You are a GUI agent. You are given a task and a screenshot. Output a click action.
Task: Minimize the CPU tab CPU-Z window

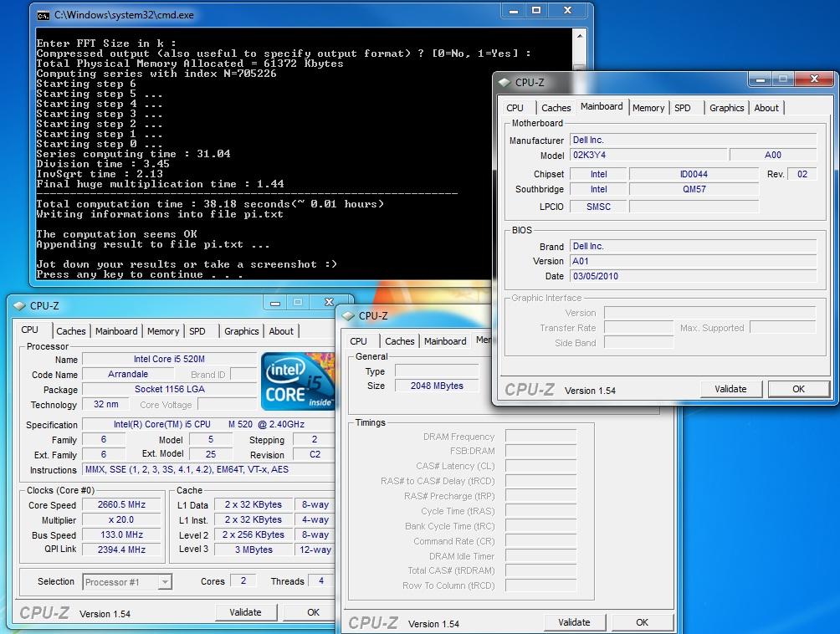[275, 303]
